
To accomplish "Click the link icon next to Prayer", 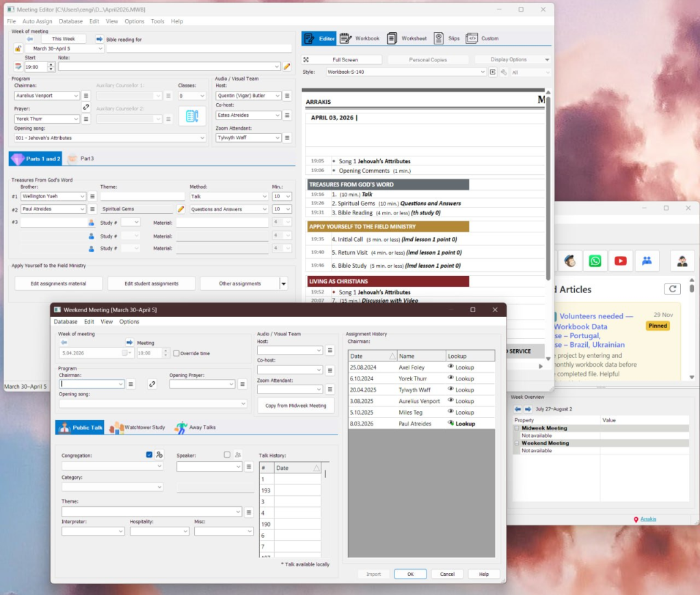I will (85, 107).
